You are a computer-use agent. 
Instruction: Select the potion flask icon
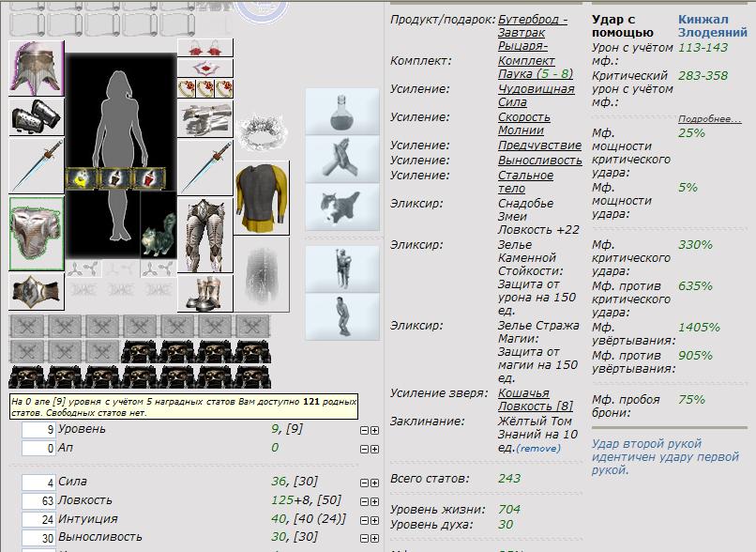342,112
